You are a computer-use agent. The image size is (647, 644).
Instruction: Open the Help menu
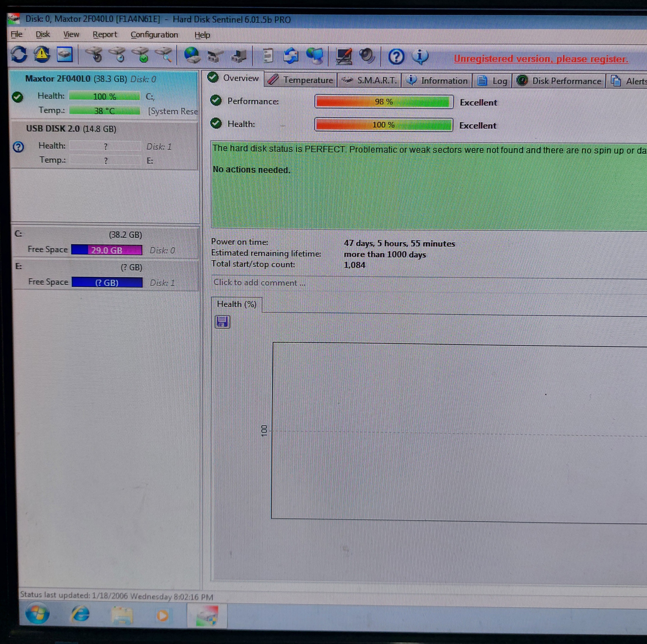(x=202, y=35)
